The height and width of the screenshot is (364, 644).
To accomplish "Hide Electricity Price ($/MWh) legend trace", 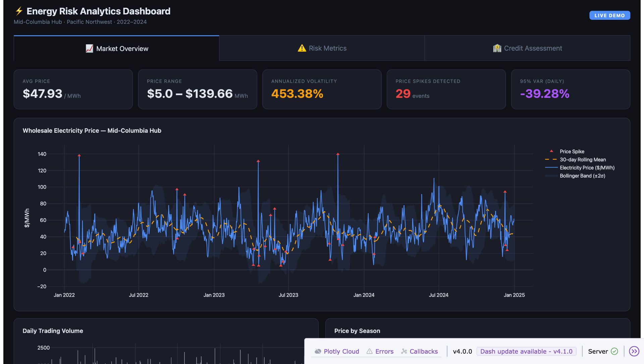I will pos(587,168).
